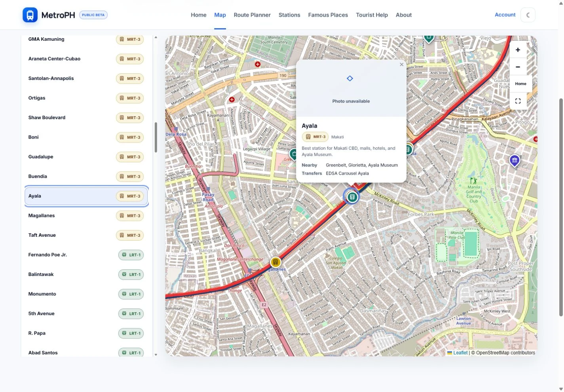Viewport: 564px width, 392px height.
Task: Toggle dark mode moon icon
Action: [x=528, y=15]
